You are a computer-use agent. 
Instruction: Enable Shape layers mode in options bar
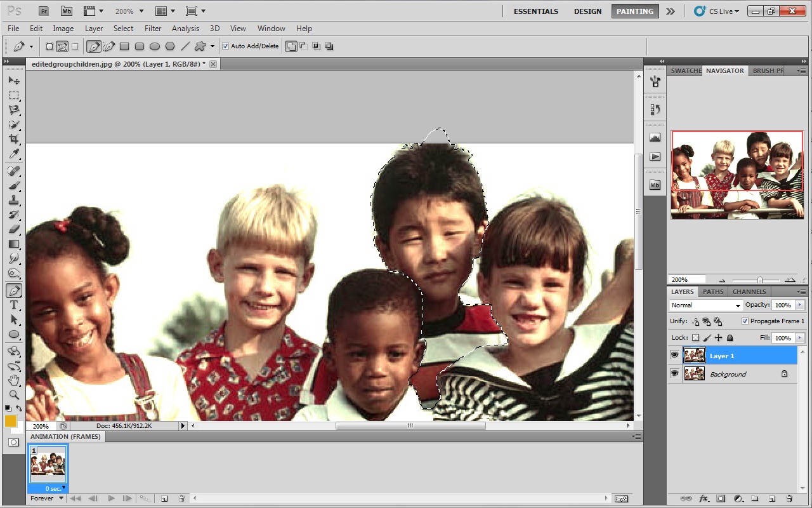[49, 46]
